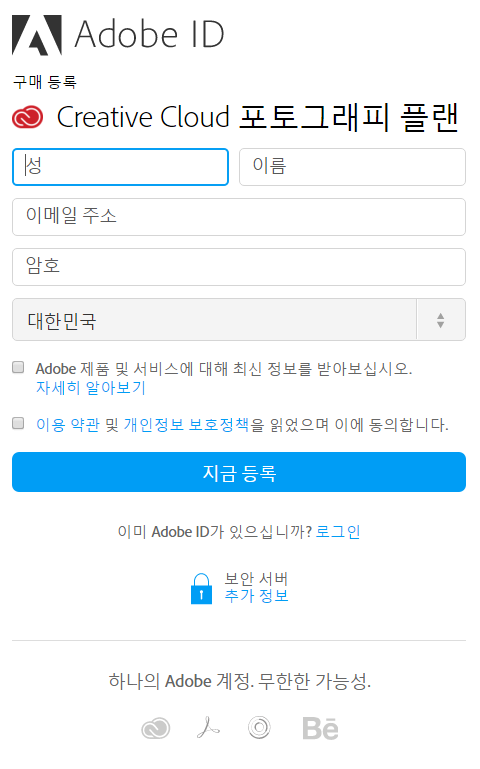Image resolution: width=480 pixels, height=769 pixels.
Task: Click the gray Acrobat footer icon
Action: tap(208, 727)
